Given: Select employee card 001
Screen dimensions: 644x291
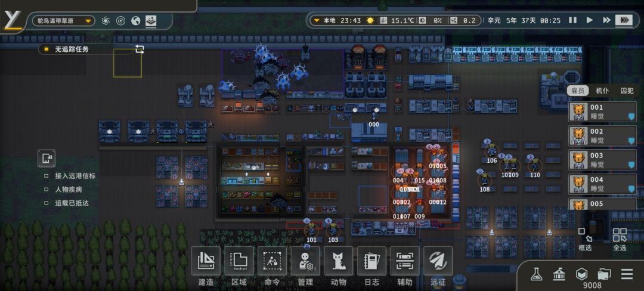Looking at the screenshot, I should point(602,112).
